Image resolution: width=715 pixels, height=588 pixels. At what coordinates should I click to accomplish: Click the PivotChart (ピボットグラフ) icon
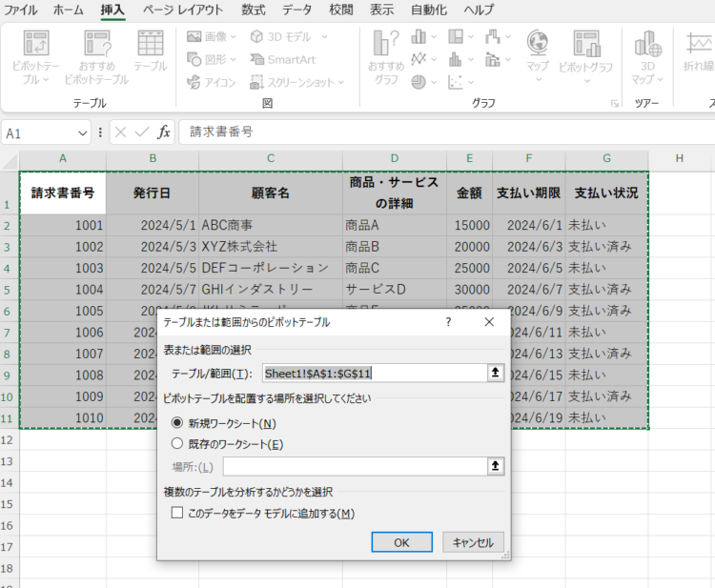click(585, 47)
